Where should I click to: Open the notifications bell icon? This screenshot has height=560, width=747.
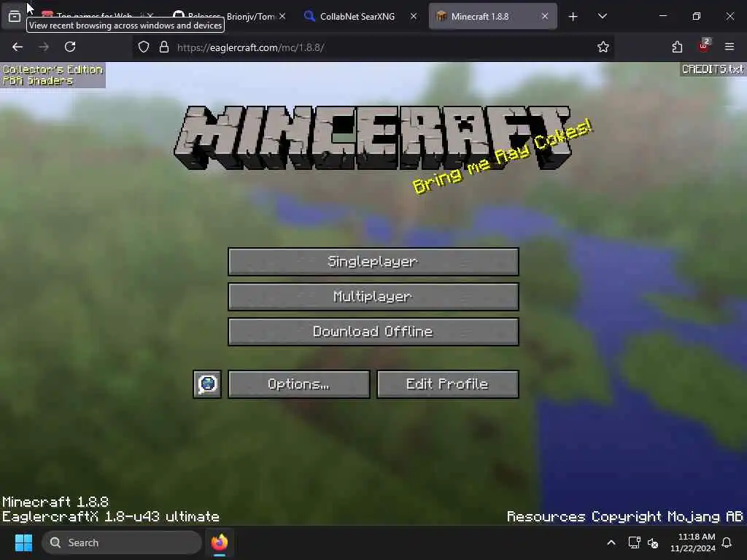(727, 542)
